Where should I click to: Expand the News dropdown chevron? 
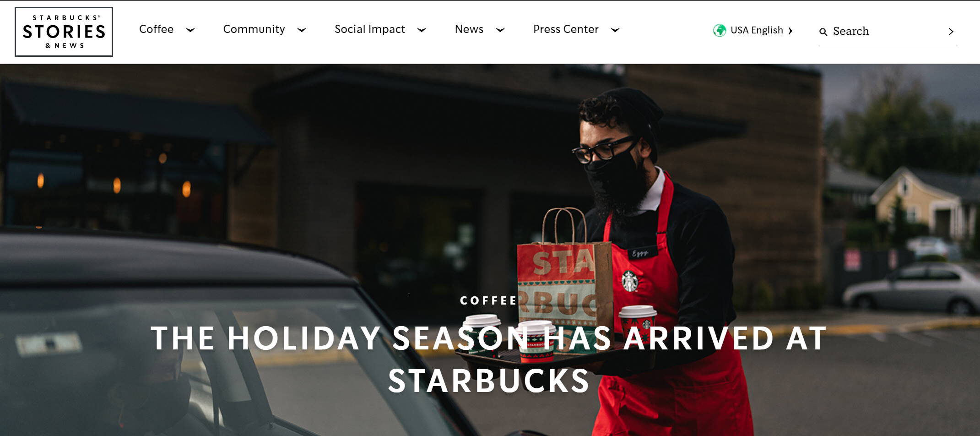tap(500, 30)
